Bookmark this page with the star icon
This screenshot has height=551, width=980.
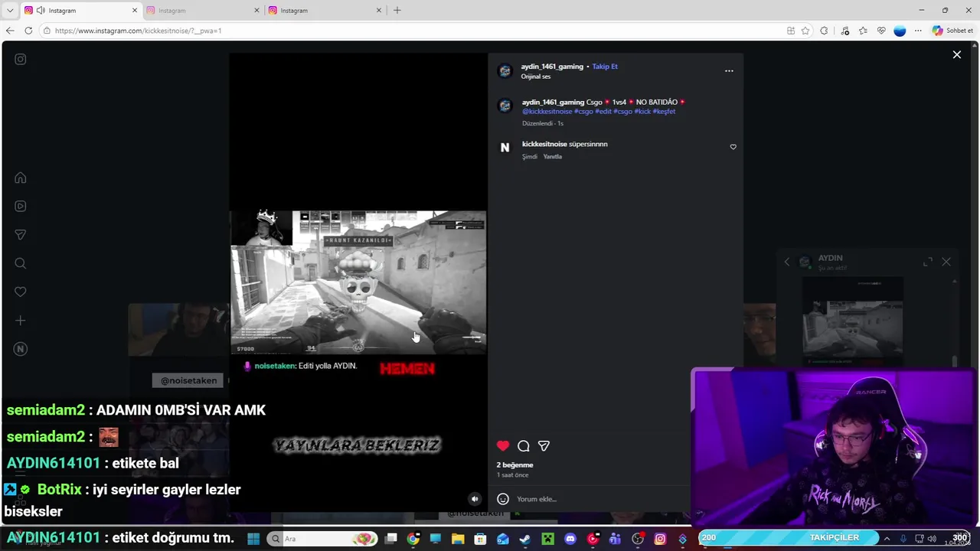(x=805, y=31)
